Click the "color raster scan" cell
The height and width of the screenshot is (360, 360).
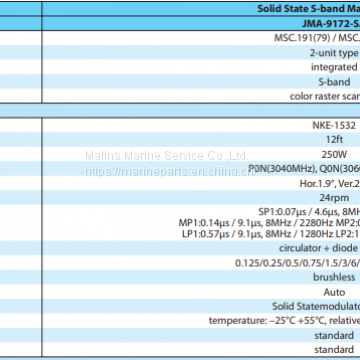[201, 96]
